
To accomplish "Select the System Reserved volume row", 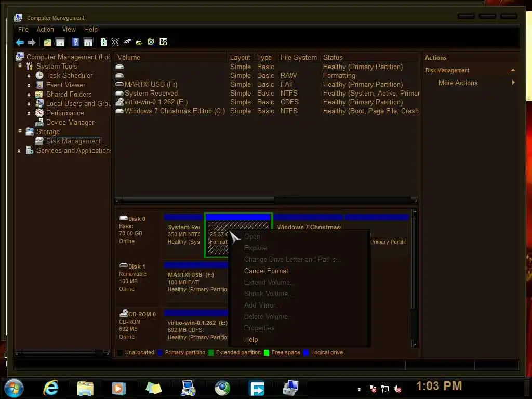I will tap(267, 94).
